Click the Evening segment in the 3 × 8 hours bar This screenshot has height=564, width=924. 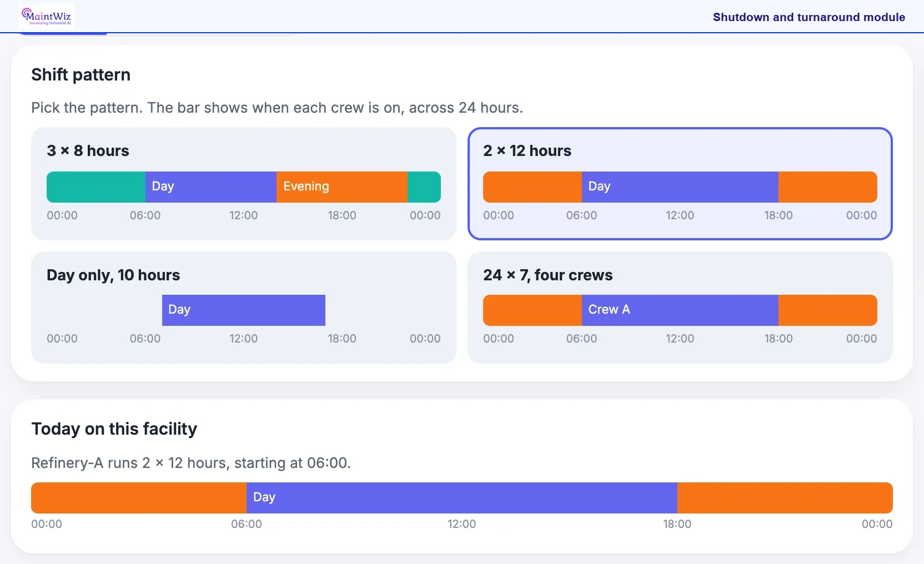click(x=342, y=187)
